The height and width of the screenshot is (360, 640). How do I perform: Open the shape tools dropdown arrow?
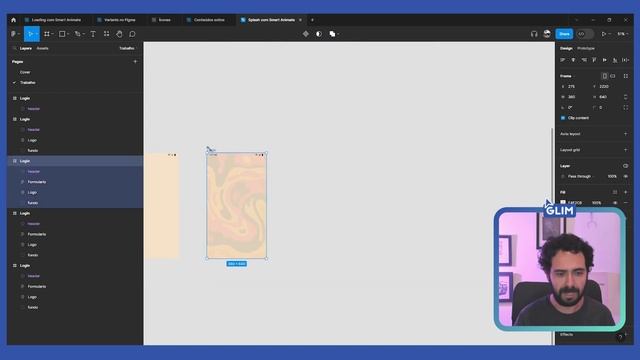click(x=68, y=34)
